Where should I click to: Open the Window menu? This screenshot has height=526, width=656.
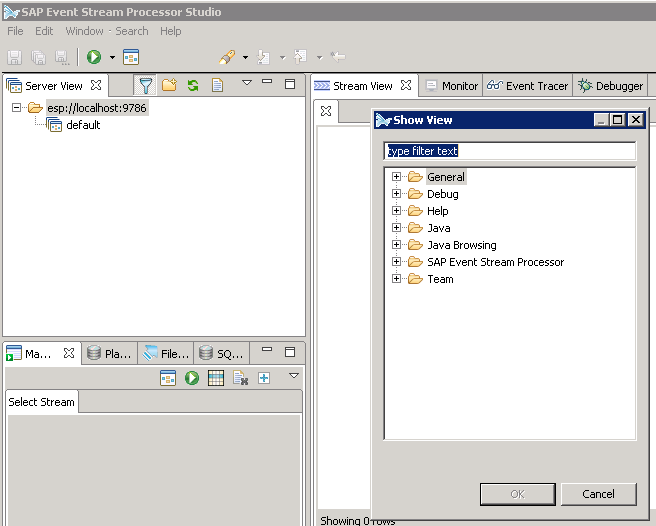point(84,31)
